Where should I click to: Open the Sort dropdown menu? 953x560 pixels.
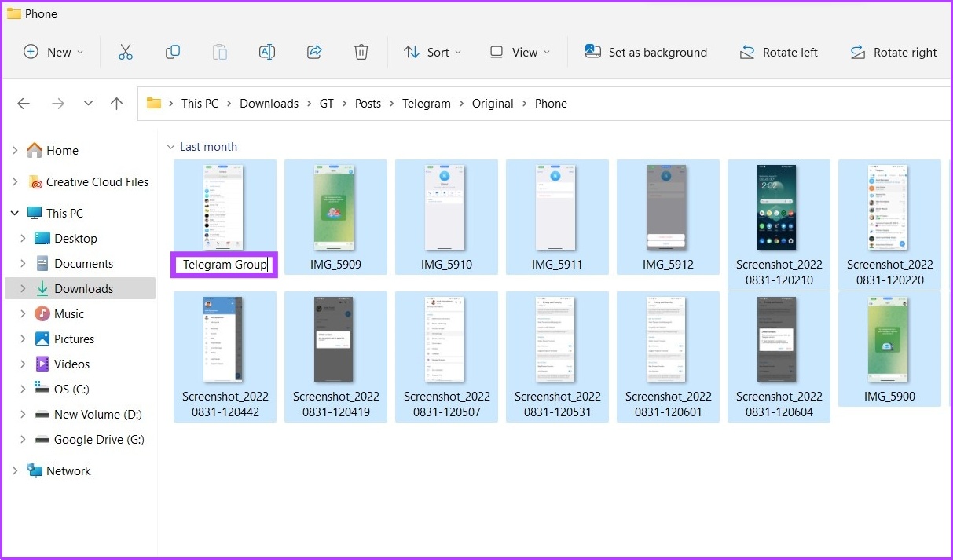433,52
